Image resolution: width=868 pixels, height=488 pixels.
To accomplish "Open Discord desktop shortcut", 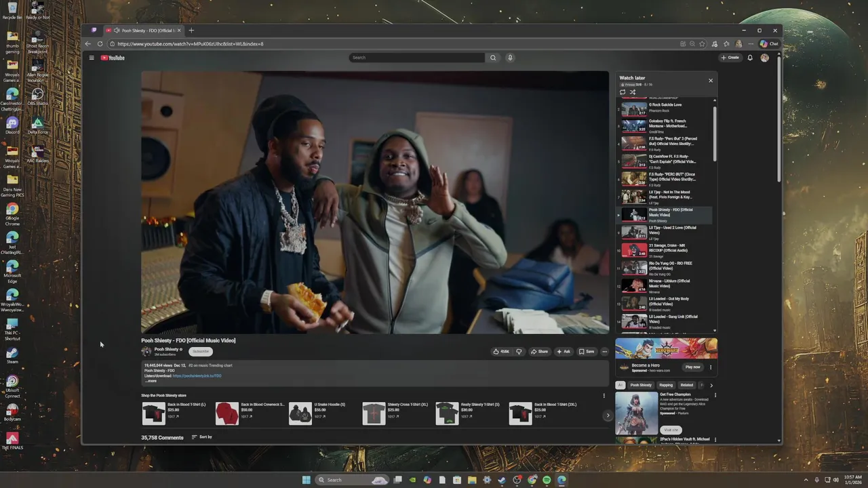I will 12,126.
